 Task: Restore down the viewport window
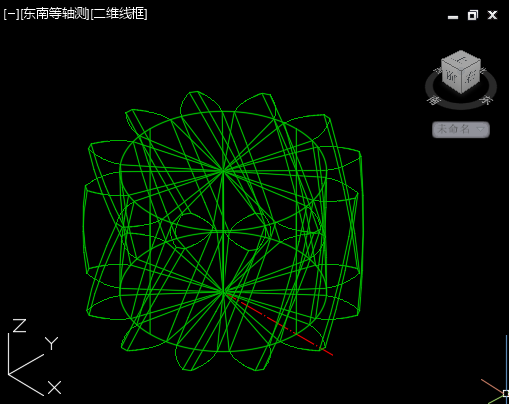coord(473,15)
